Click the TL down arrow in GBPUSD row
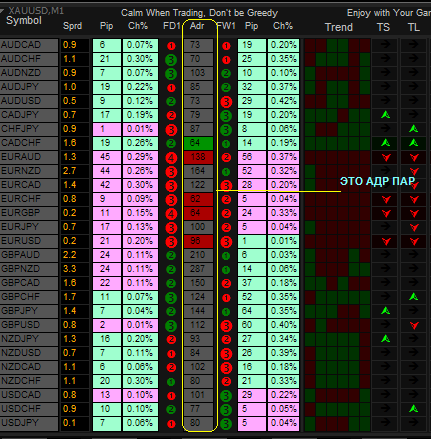Image resolution: width=431 pixels, height=439 pixels. point(414,325)
